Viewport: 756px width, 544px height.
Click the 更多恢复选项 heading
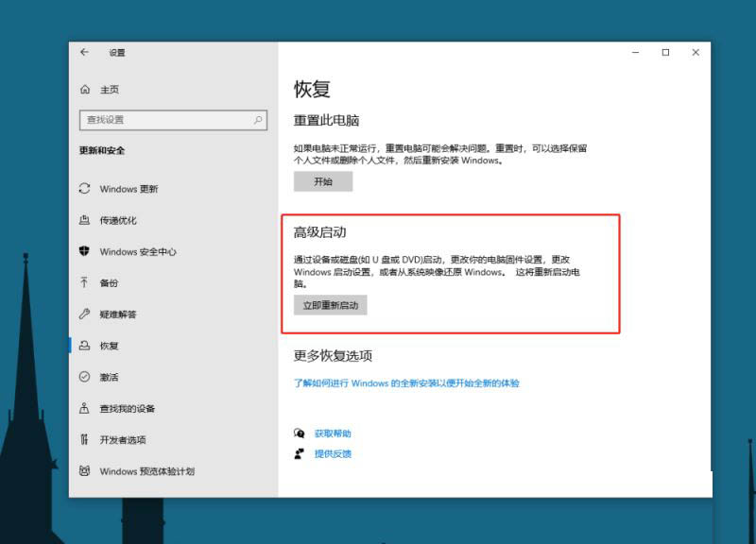(334, 356)
